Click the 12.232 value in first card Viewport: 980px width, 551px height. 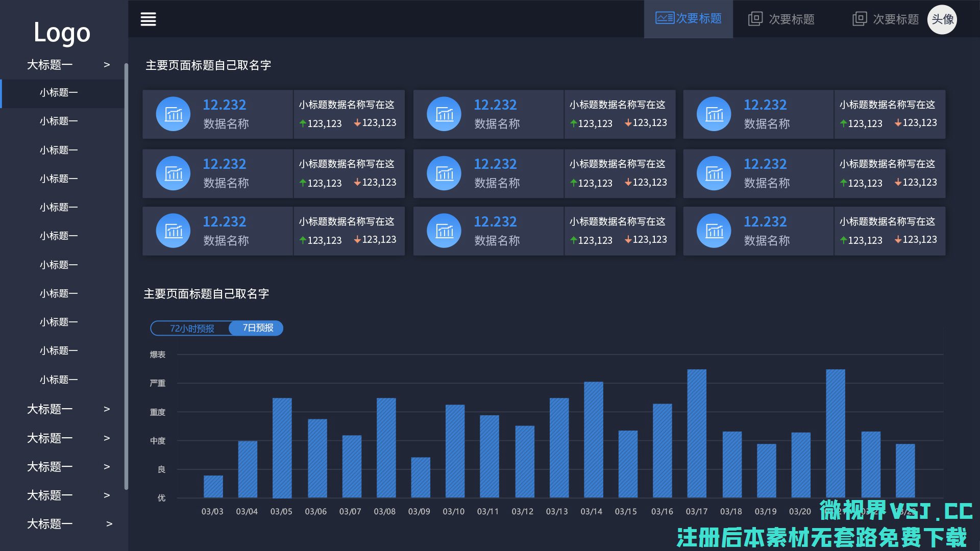[x=224, y=105]
